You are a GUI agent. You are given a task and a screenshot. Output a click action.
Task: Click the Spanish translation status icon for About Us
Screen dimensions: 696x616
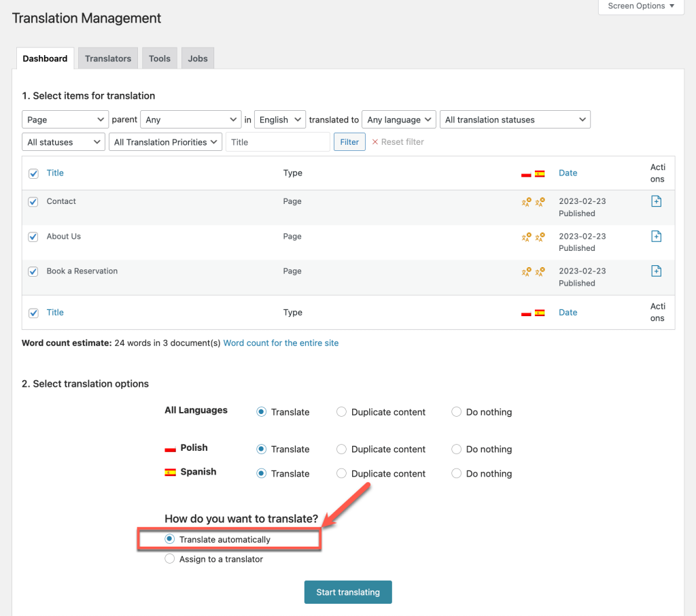coord(539,237)
